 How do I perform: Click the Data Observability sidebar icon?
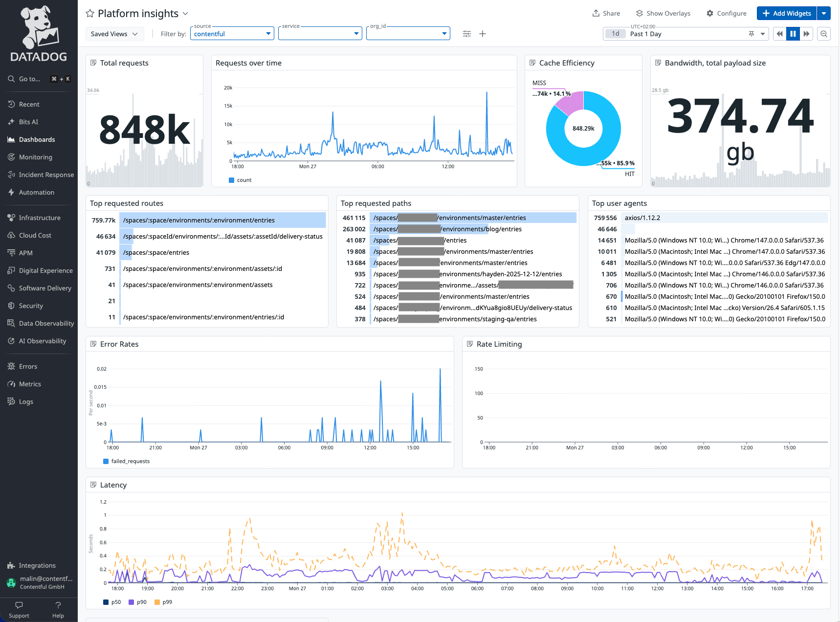point(11,323)
